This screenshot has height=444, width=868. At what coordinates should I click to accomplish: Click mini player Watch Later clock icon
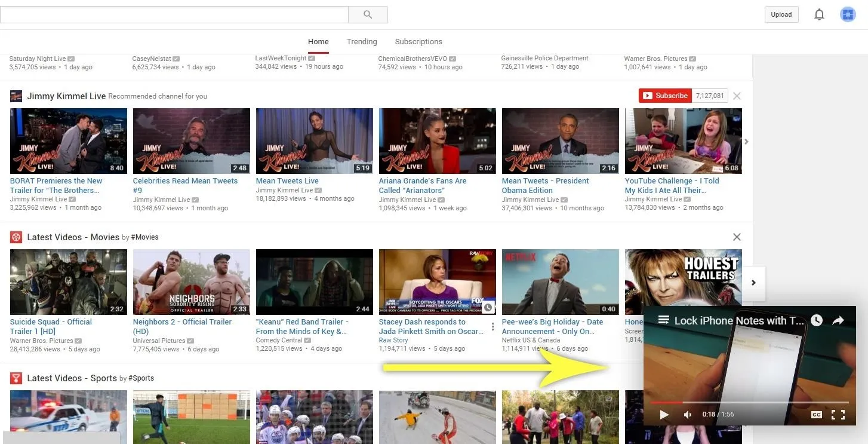pyautogui.click(x=817, y=320)
